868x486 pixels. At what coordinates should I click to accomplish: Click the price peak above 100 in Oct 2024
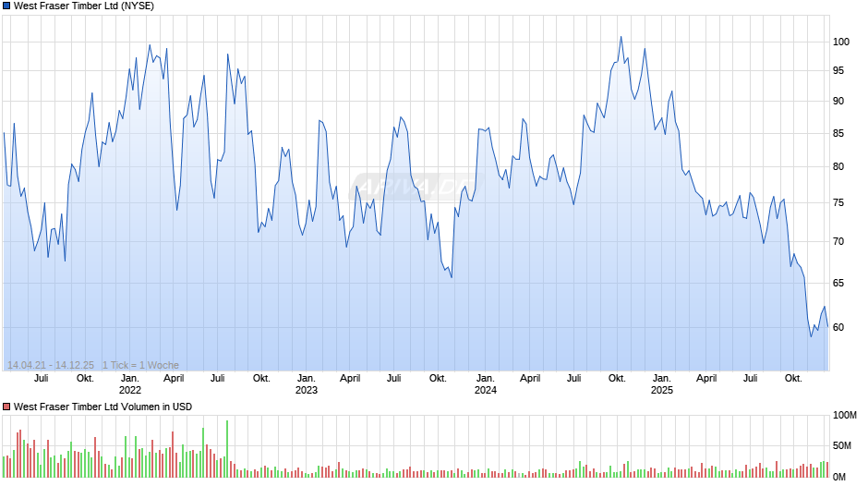(621, 37)
